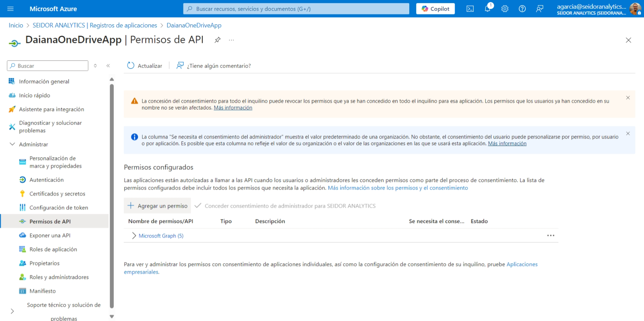This screenshot has width=644, height=321.
Task: Collapse the Administrar section
Action: (12, 144)
